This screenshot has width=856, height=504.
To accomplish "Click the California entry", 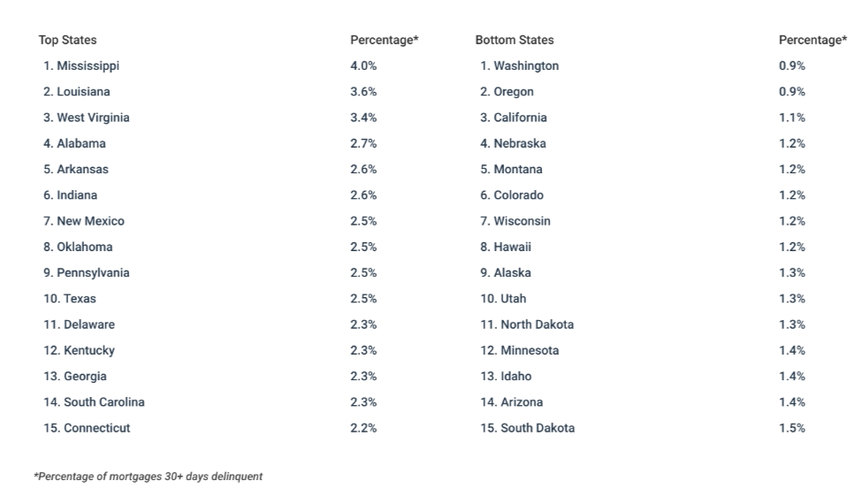I will coord(513,118).
